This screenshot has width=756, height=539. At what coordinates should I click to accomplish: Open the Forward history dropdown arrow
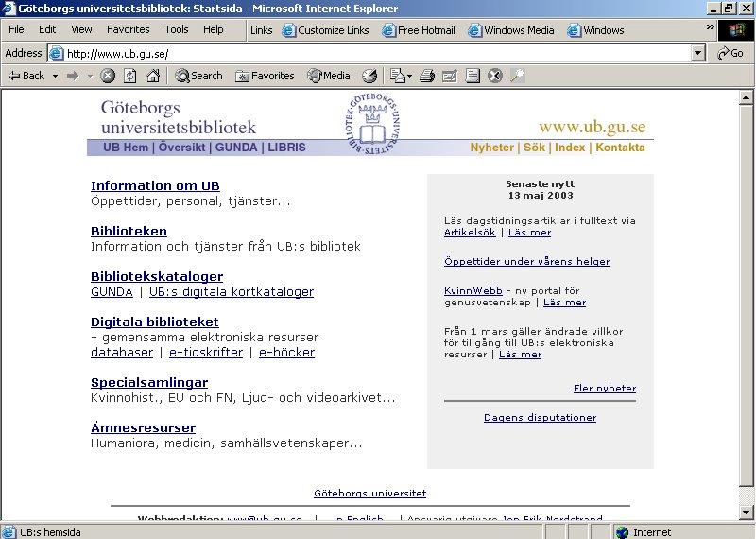coord(90,76)
